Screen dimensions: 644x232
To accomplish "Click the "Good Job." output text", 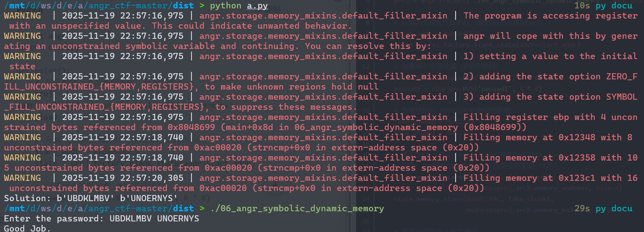I will click(27, 228).
